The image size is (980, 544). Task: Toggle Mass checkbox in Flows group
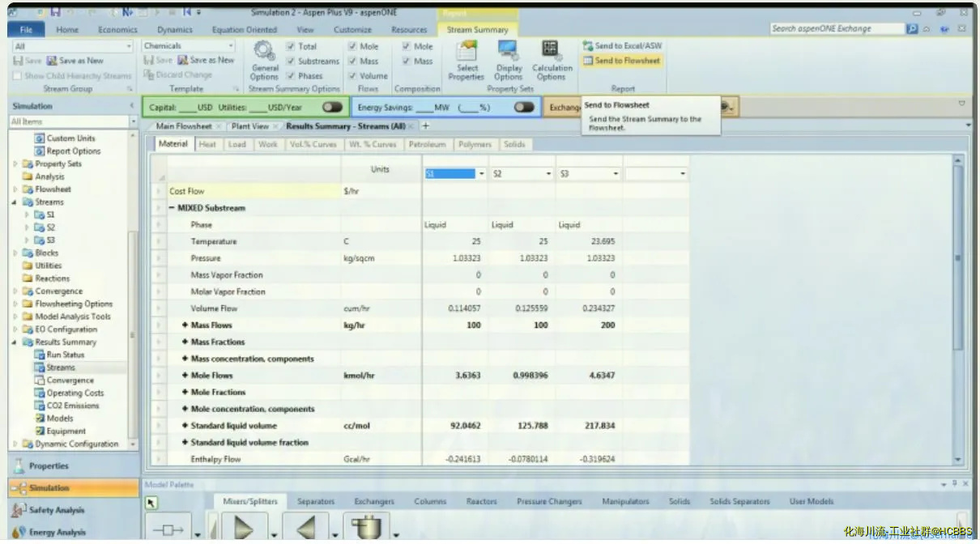(352, 62)
